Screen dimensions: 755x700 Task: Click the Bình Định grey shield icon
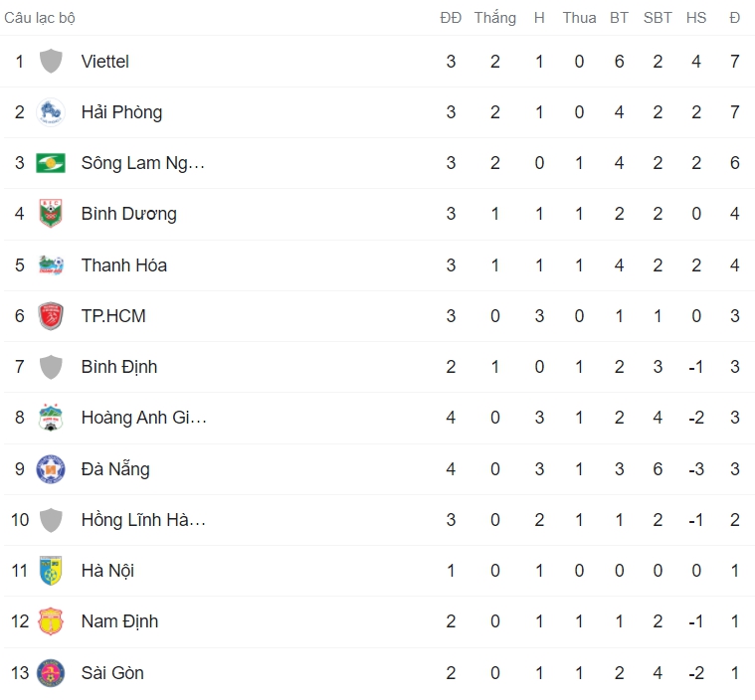click(x=51, y=367)
